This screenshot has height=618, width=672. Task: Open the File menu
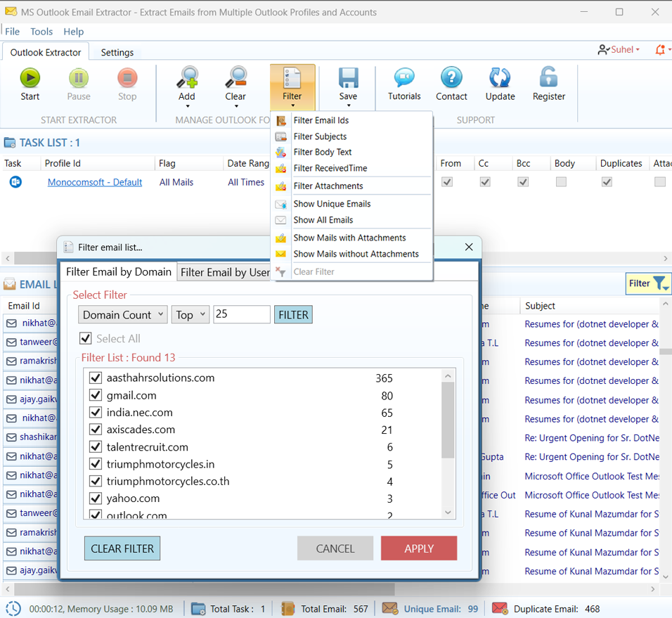[12, 32]
